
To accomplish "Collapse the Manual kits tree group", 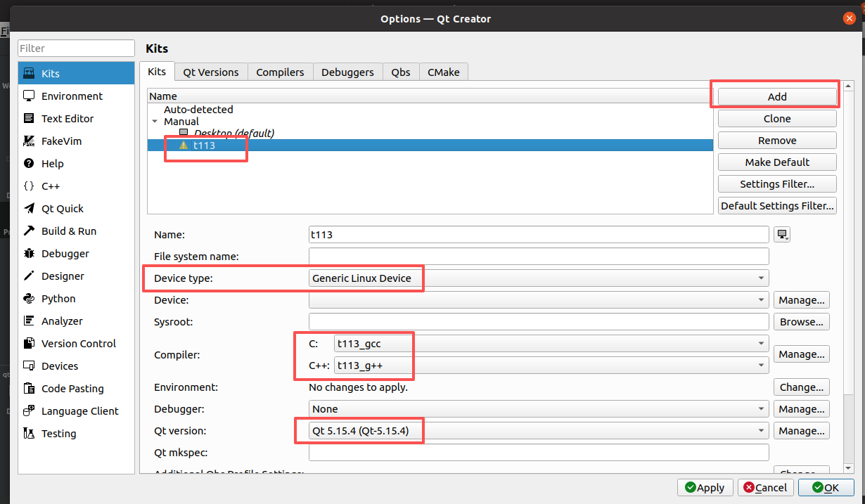I will [155, 122].
